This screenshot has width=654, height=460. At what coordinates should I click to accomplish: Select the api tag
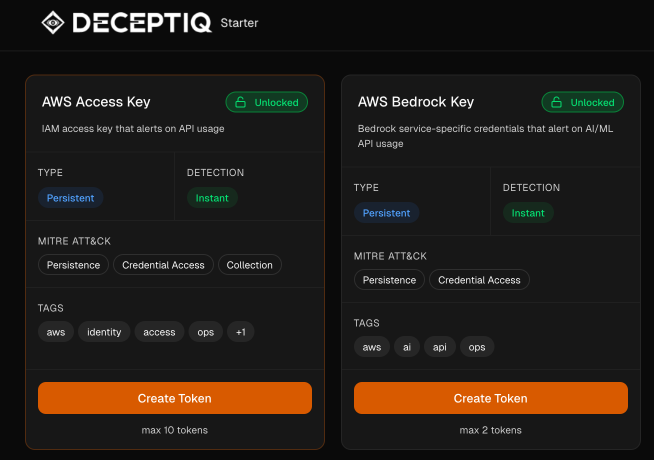[x=439, y=347]
